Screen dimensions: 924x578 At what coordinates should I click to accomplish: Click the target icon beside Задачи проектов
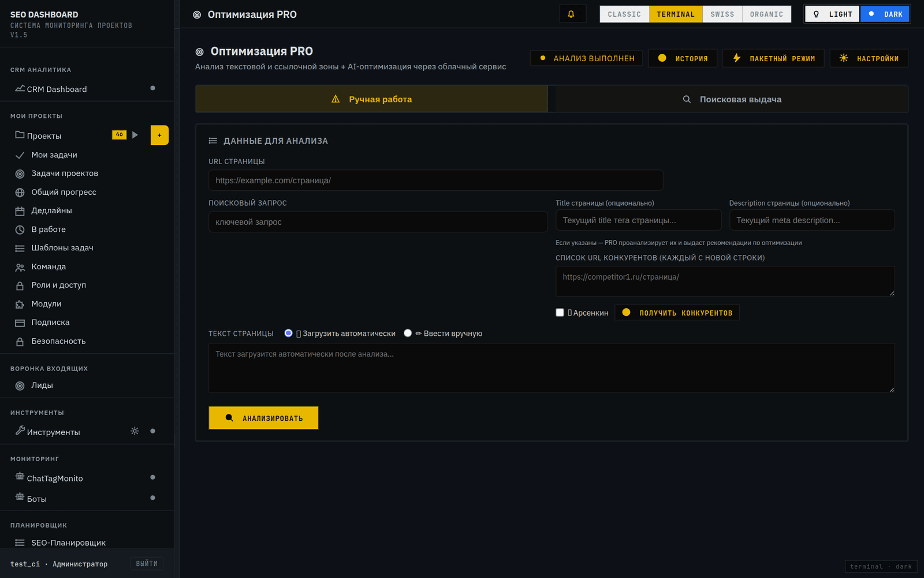20,174
